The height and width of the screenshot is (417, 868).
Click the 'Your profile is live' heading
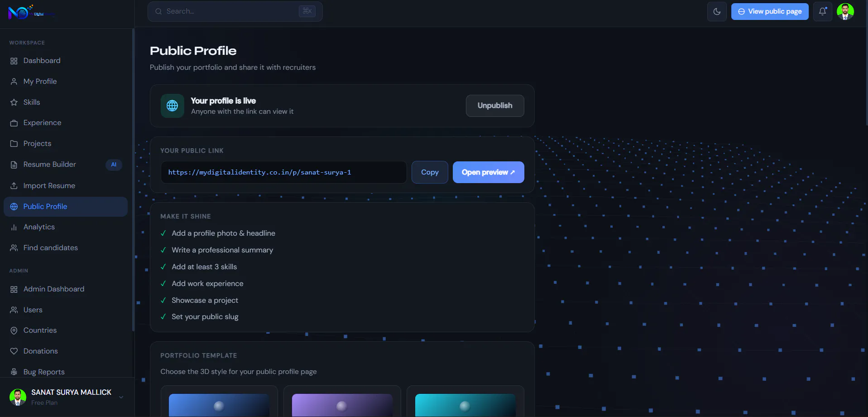pos(223,101)
